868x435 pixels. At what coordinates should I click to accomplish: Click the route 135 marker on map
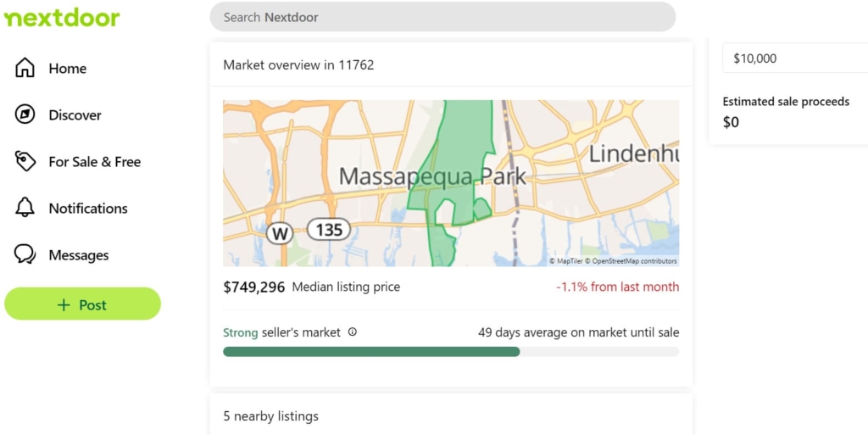coord(329,229)
